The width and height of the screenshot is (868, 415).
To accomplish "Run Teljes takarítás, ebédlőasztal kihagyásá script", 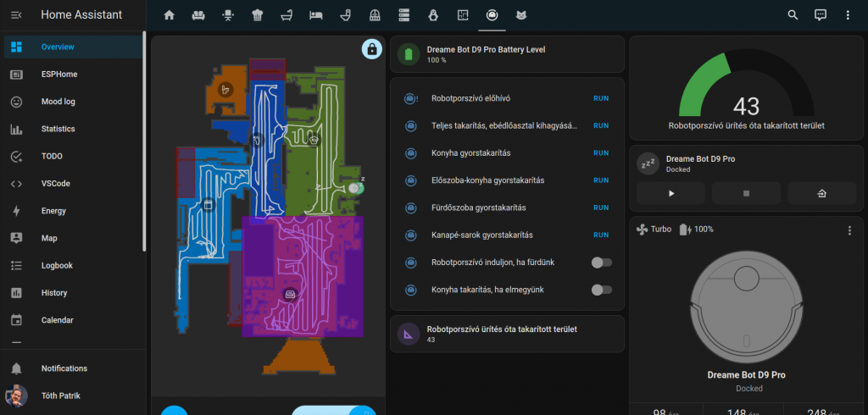I will (601, 125).
